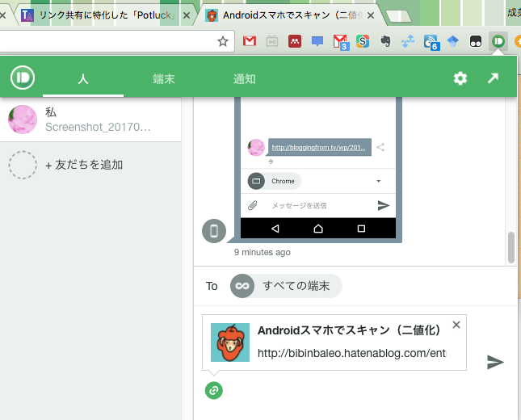
Task: Click the orange monkey thumbnail in preview
Action: point(230,342)
